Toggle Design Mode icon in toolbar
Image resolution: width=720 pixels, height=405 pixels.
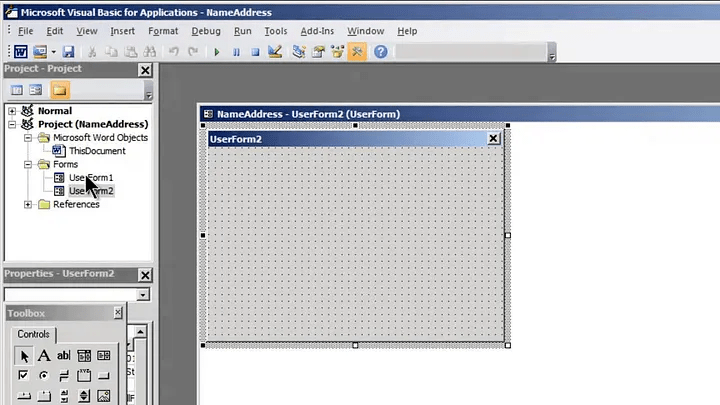click(275, 51)
